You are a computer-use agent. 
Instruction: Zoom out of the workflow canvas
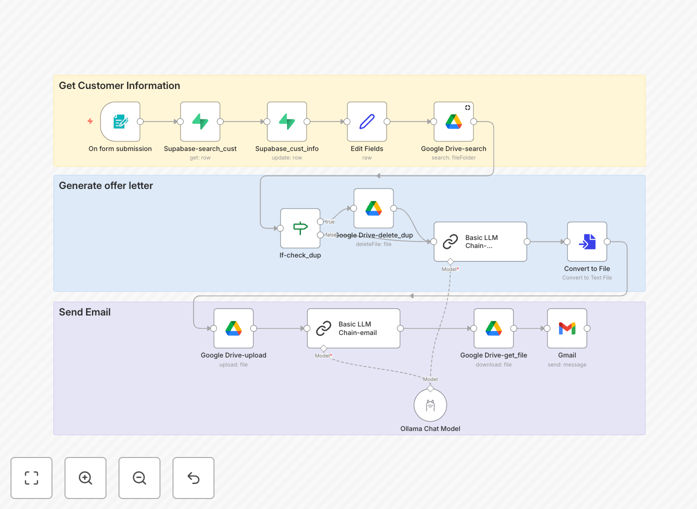(139, 478)
